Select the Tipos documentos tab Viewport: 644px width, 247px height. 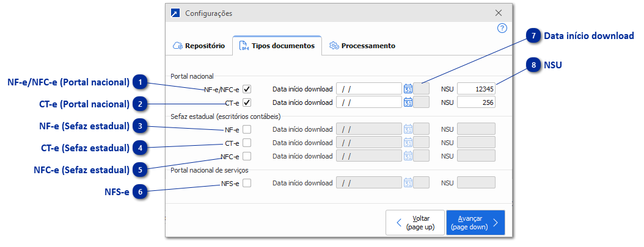(x=277, y=46)
